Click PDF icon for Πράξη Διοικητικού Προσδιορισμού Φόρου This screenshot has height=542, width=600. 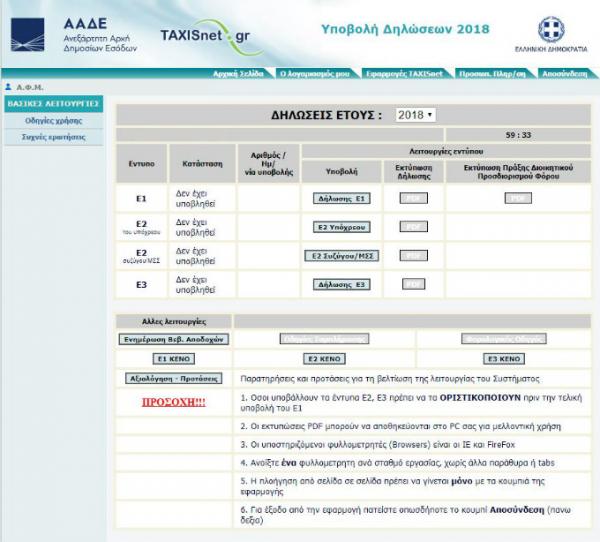(x=517, y=199)
